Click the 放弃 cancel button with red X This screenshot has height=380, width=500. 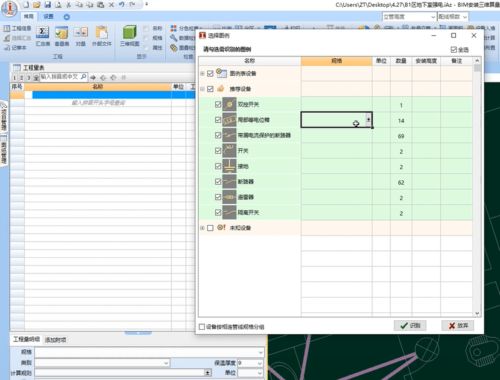coord(458,325)
